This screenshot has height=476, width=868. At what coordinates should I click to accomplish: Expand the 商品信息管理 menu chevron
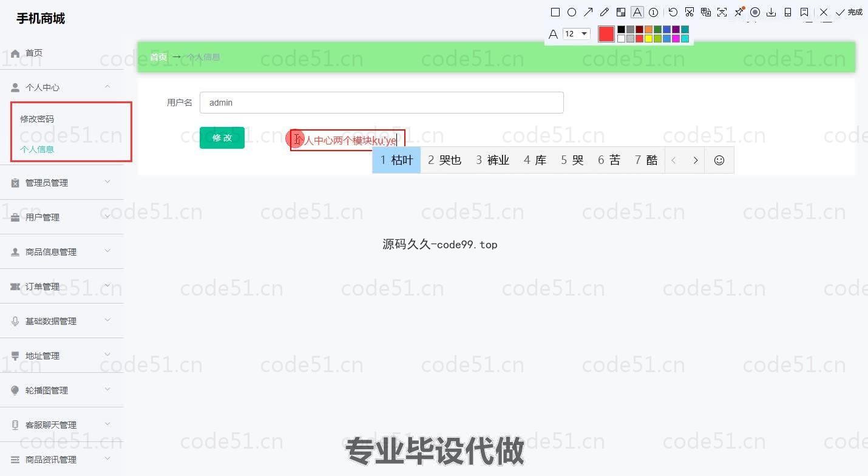tap(107, 251)
